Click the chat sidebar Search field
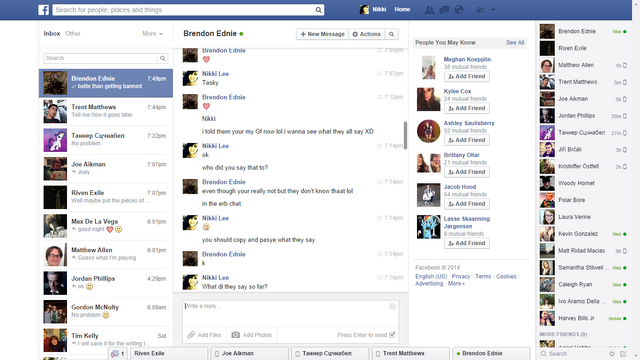The height and width of the screenshot is (360, 640). [x=573, y=354]
